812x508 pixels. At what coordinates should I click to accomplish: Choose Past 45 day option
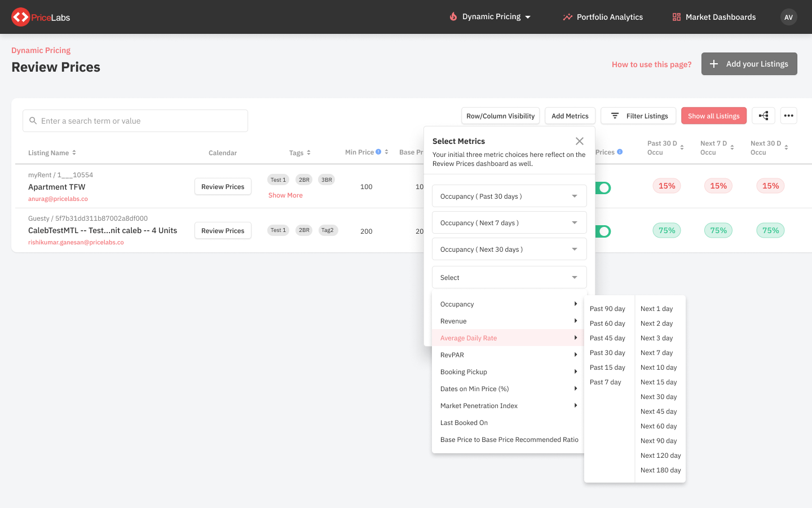click(x=607, y=338)
